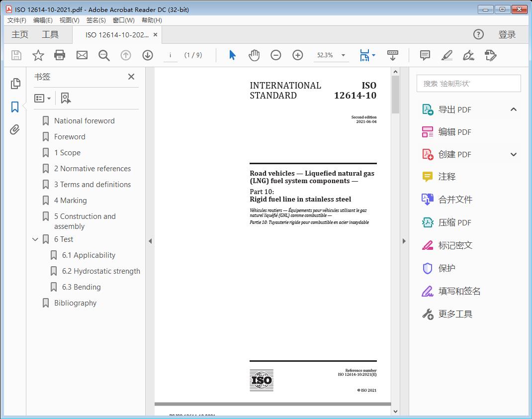This screenshot has width=532, height=419.
Task: Click the 搜索 tools search field
Action: 468,84
